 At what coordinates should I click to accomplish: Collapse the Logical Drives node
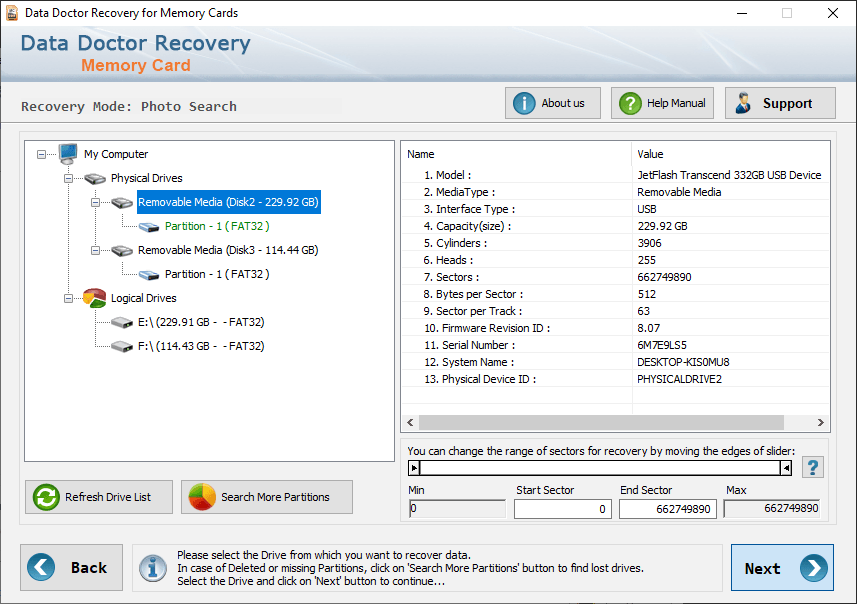[68, 298]
